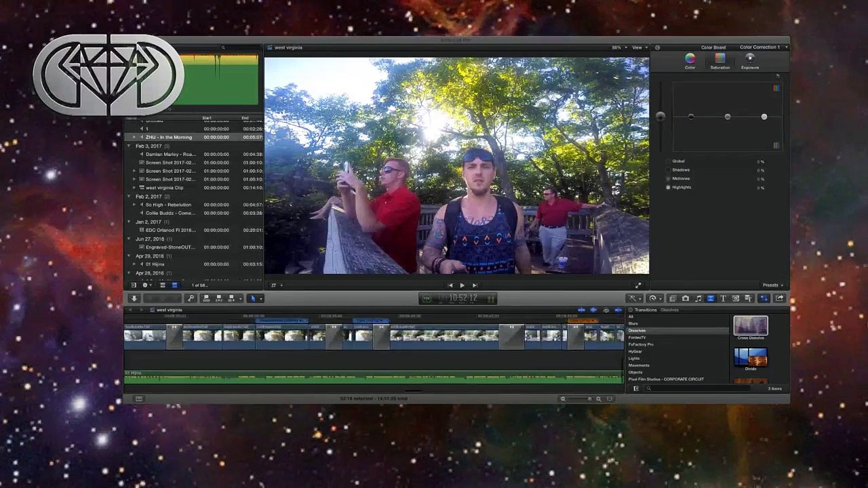This screenshot has height=488, width=868.
Task: Go back to the Color Board list
Action: coord(657,47)
